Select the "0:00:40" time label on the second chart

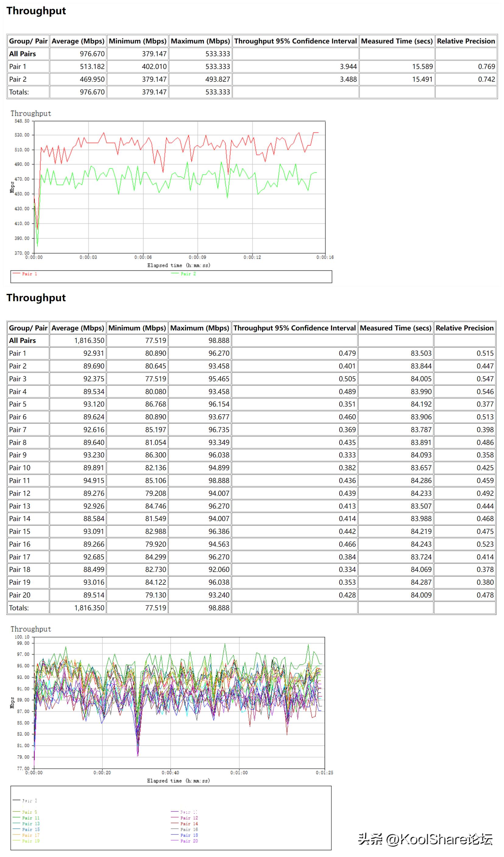170,773
